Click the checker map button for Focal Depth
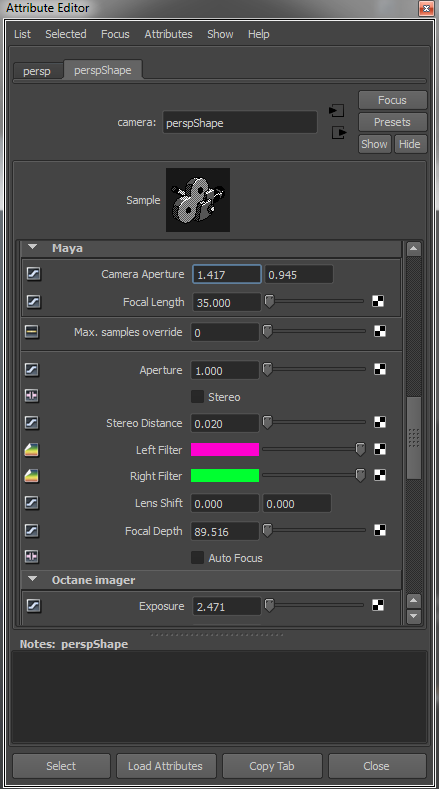439x789 pixels. tap(380, 530)
